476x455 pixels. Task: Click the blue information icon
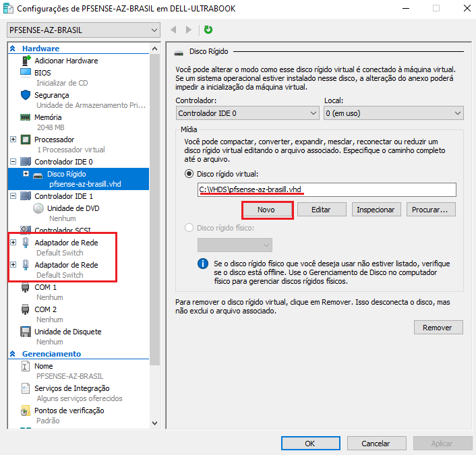point(203,264)
